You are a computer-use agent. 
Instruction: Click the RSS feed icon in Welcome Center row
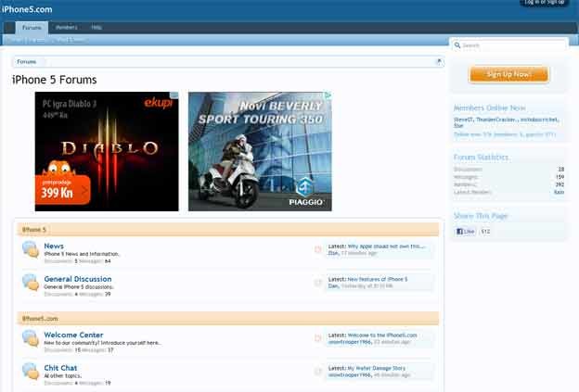tap(318, 339)
